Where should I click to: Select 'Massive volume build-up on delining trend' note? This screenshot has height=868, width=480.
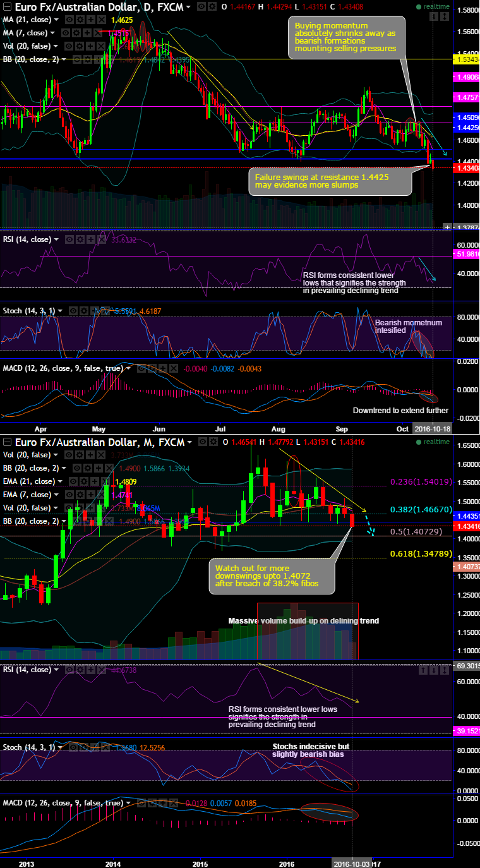(304, 621)
